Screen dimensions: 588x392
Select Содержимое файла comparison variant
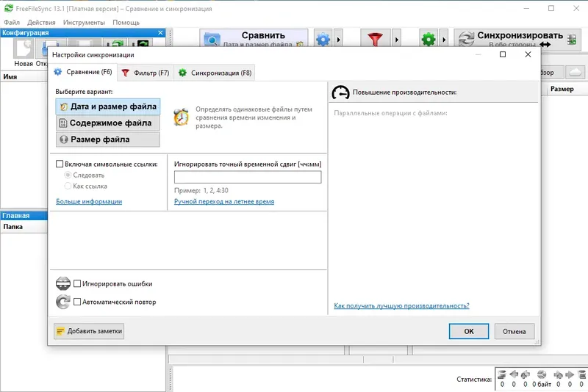pyautogui.click(x=108, y=123)
